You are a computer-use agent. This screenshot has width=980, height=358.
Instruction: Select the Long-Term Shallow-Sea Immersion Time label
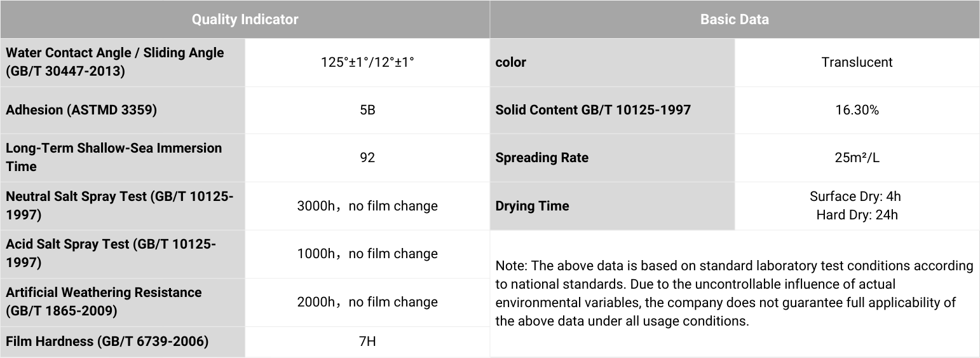[114, 157]
